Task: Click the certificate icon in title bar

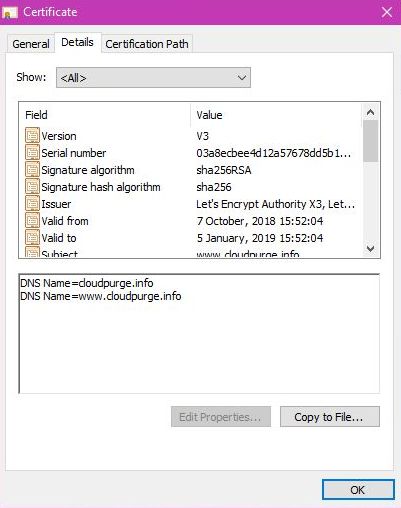Action: tap(10, 13)
